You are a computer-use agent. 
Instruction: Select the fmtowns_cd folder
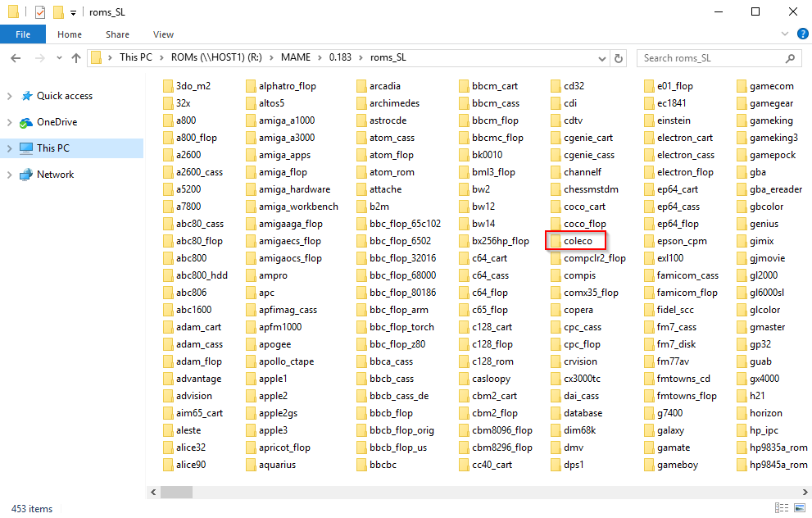(678, 378)
